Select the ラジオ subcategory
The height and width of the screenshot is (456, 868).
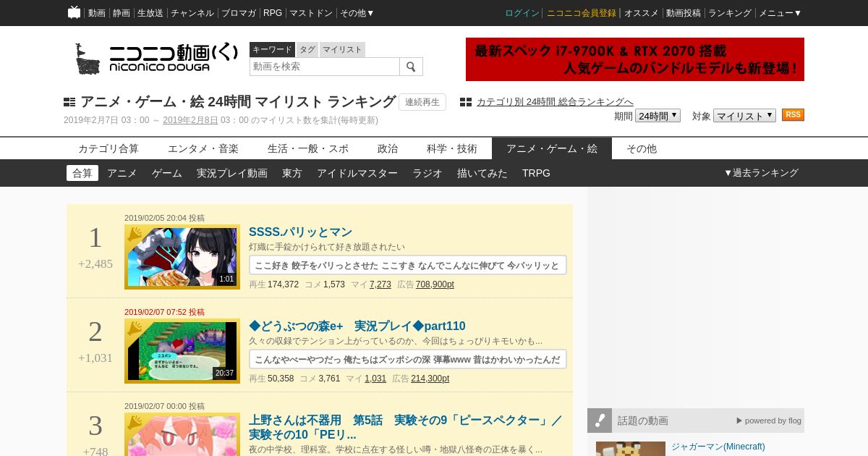click(427, 173)
